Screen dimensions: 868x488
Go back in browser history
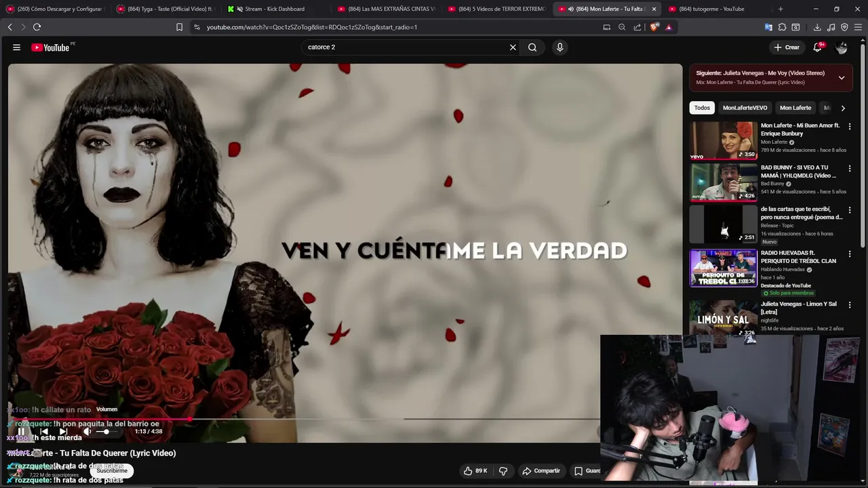click(9, 27)
